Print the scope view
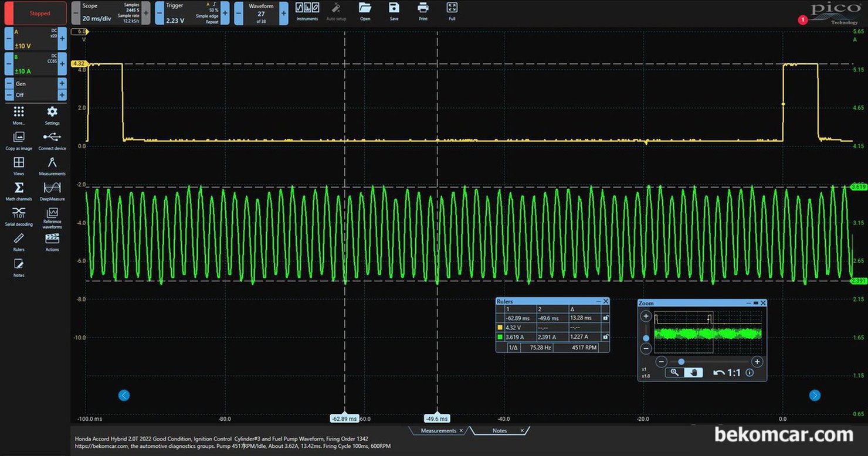 (x=423, y=11)
